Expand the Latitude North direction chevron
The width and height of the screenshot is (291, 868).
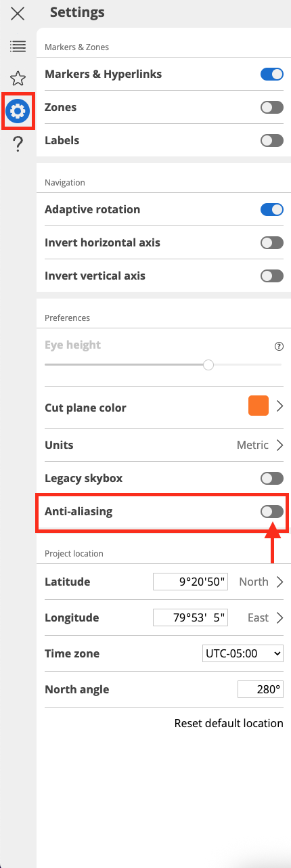279,582
